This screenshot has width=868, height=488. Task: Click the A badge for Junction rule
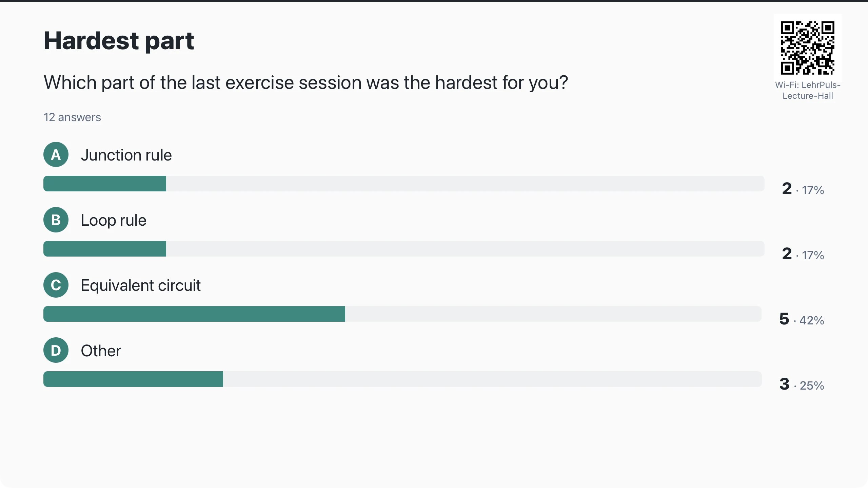click(x=56, y=155)
